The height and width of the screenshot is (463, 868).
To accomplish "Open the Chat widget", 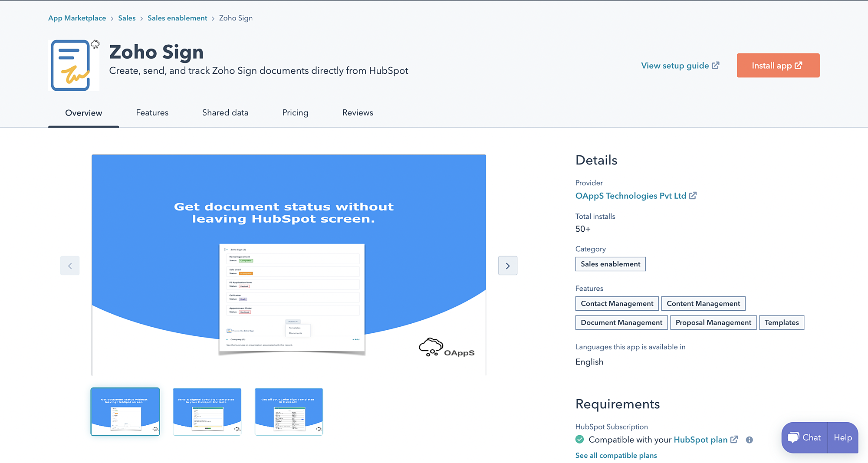I will point(805,437).
